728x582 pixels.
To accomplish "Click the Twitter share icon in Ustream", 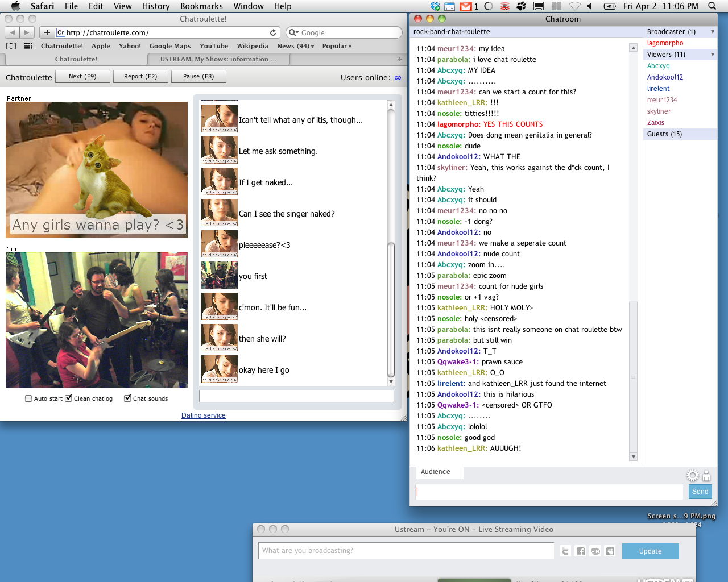I will (x=565, y=551).
